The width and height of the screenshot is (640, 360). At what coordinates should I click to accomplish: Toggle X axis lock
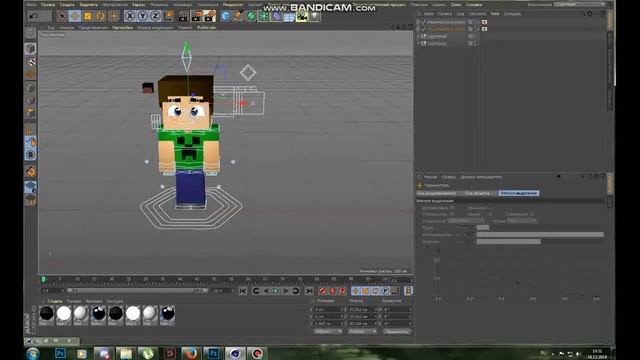pos(130,16)
